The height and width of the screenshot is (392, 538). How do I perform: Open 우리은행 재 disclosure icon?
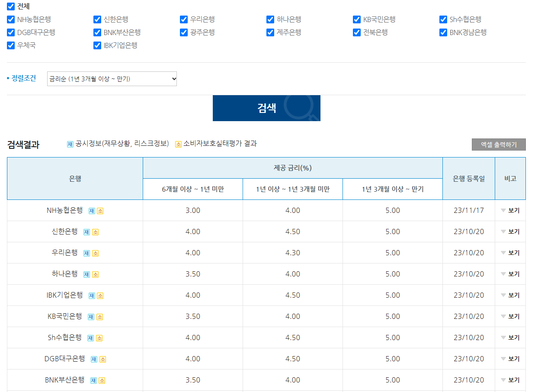point(86,253)
